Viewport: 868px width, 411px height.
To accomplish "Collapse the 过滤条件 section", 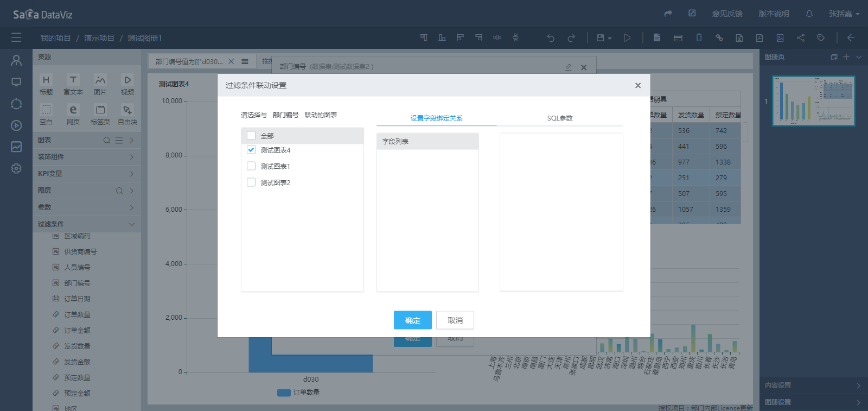I will tap(87, 224).
